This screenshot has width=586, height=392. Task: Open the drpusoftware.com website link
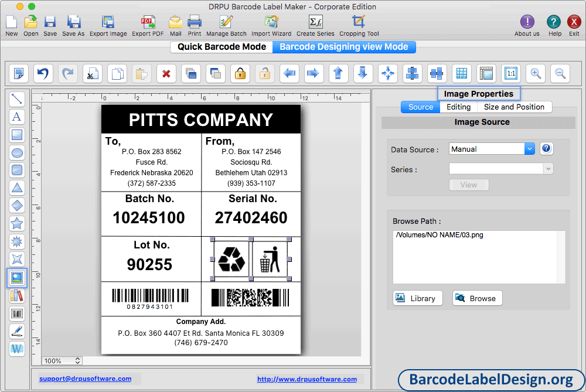307,379
